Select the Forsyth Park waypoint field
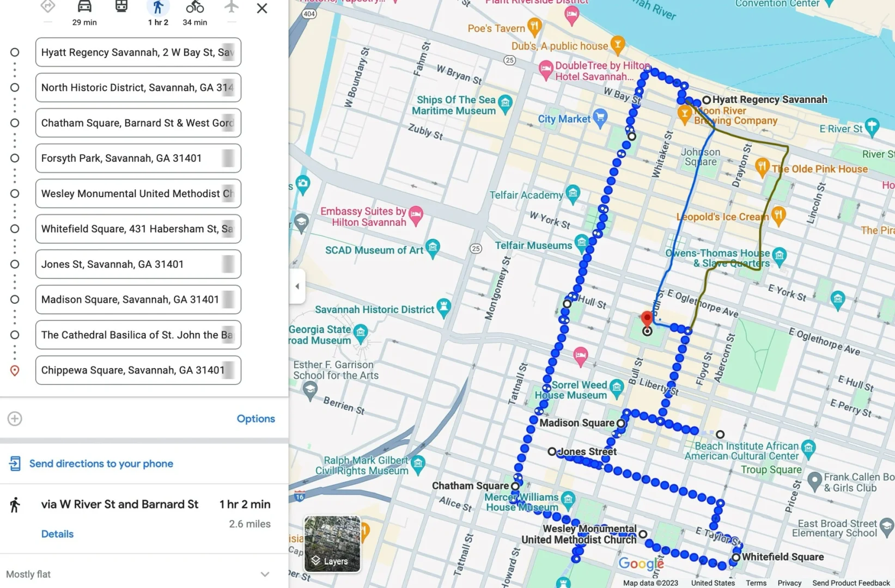Screen dimensions: 895x588 (x=138, y=158)
